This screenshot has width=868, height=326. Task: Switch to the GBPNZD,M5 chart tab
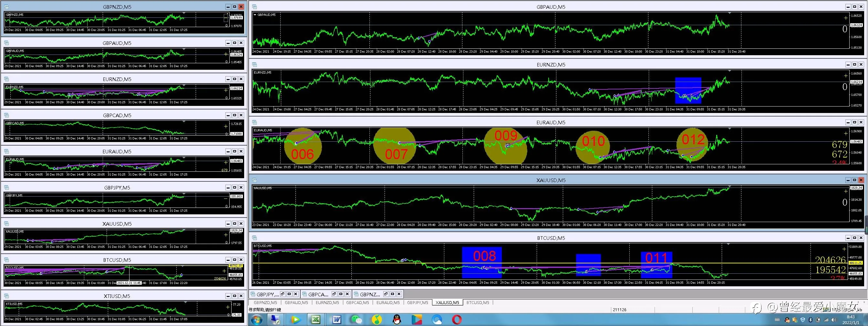265,303
